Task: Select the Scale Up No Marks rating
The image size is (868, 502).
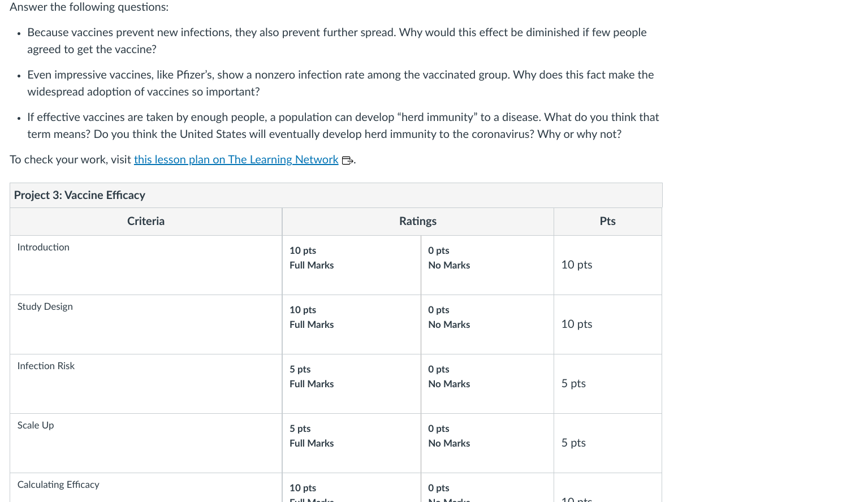Action: (x=487, y=443)
